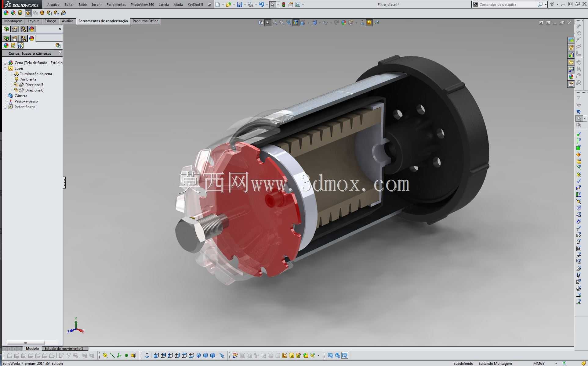Viewport: 588px width, 366px height.
Task: Click the Edit Appearance color wheel icon
Action: click(x=6, y=13)
